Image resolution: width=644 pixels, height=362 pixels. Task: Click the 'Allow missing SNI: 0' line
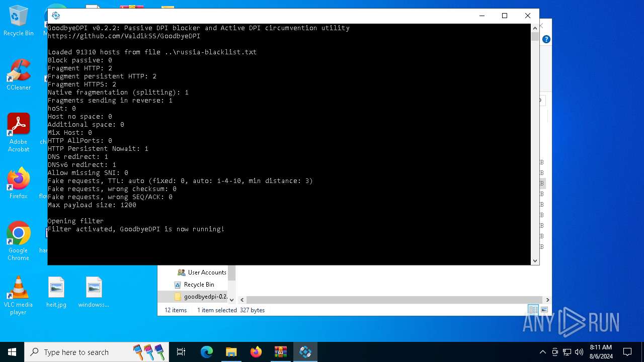coord(88,173)
